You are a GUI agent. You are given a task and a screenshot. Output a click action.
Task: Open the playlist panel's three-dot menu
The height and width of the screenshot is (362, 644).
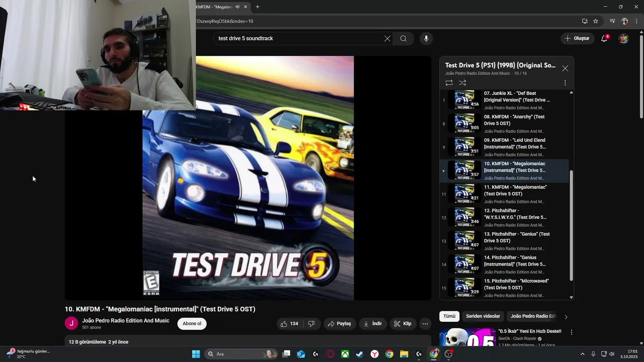(x=565, y=83)
